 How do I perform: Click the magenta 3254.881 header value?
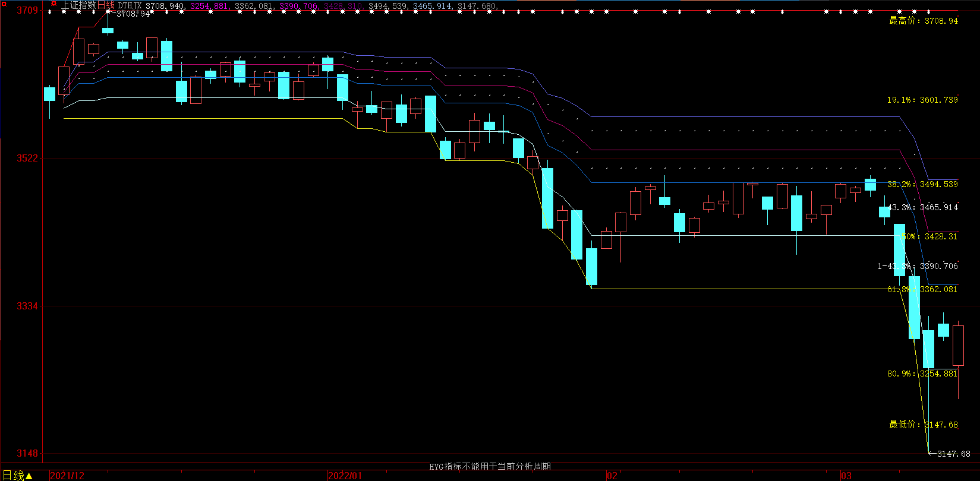point(210,6)
